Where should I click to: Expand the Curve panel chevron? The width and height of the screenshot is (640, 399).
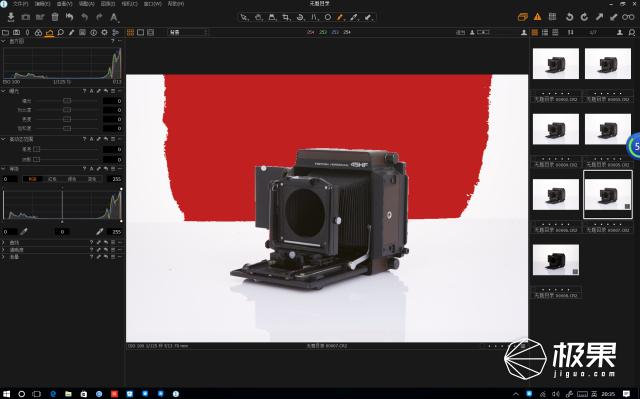point(4,242)
